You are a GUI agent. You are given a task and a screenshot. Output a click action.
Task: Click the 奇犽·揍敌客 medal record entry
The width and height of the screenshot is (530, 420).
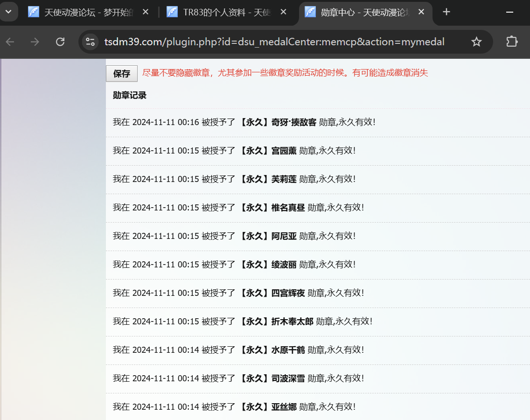(294, 122)
